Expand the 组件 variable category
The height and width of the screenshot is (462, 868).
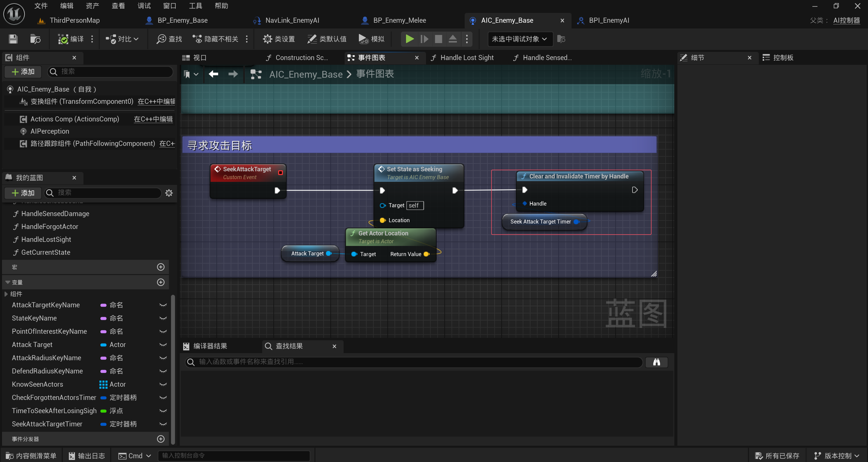click(x=6, y=294)
